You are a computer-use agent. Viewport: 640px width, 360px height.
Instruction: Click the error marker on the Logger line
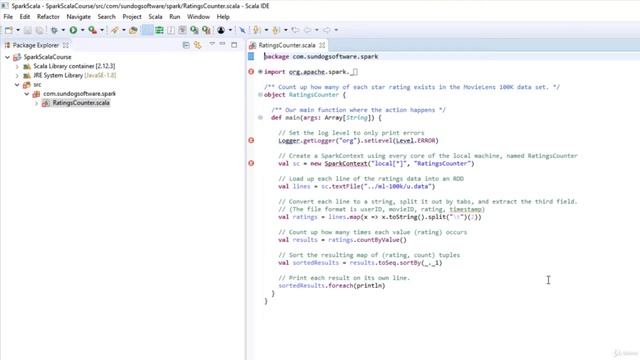251,140
